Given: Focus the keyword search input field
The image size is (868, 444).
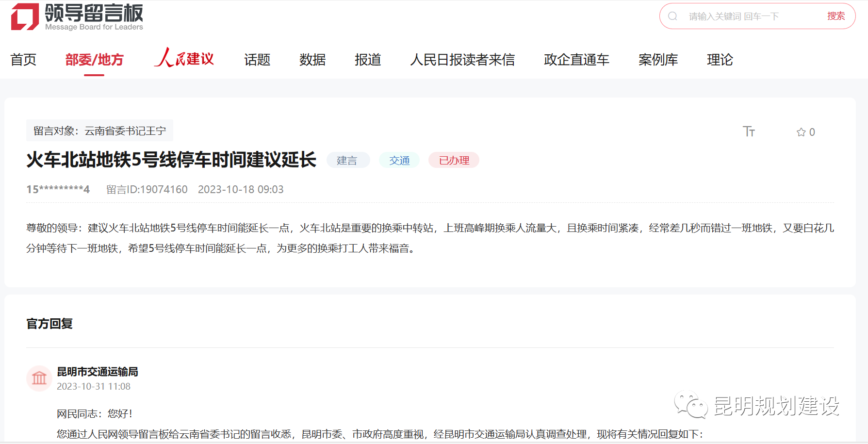Looking at the screenshot, I should point(752,16).
